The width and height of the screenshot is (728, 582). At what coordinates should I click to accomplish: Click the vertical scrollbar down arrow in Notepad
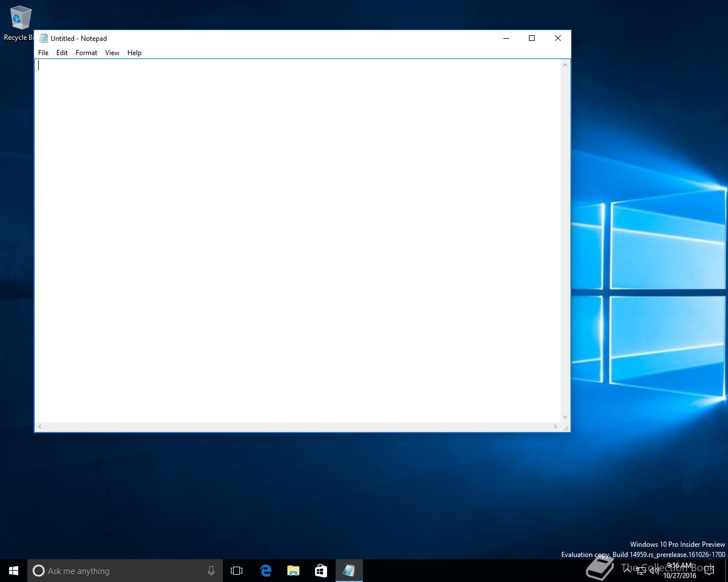click(565, 417)
